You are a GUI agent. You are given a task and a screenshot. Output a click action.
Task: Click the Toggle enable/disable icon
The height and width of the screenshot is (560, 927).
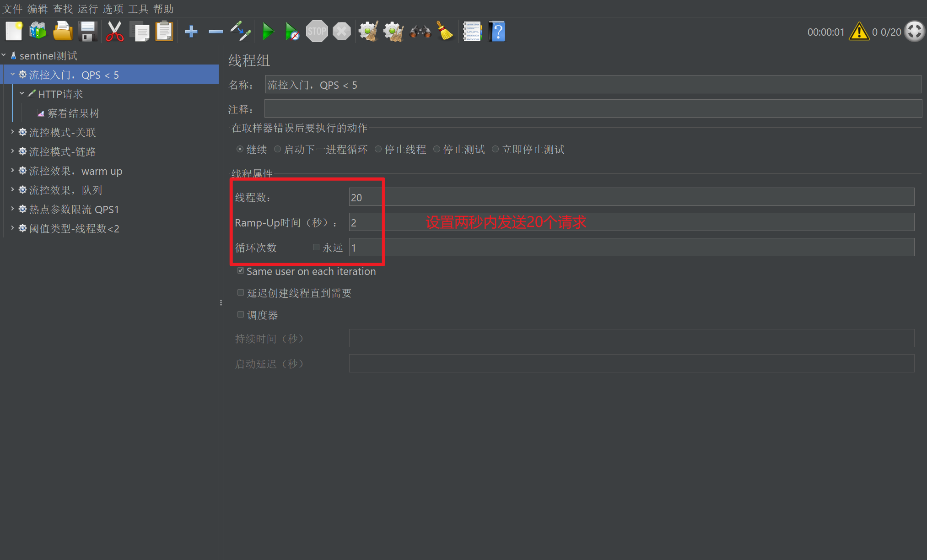pos(241,32)
